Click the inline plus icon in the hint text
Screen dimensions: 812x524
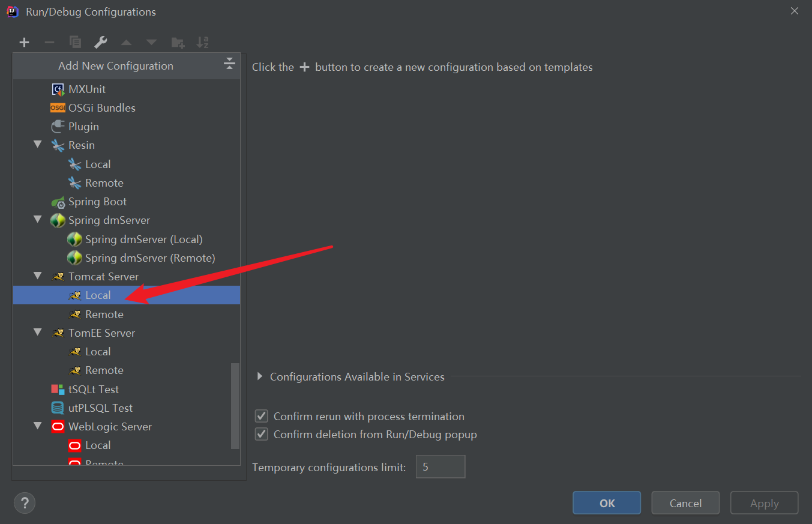304,67
